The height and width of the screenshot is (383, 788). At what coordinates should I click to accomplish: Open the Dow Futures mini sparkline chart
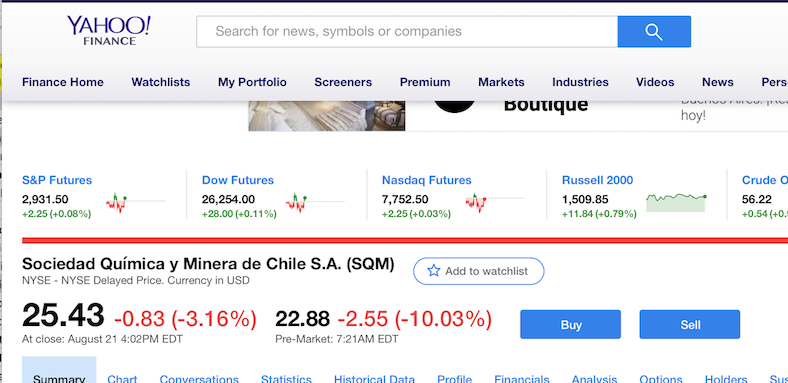pos(315,202)
